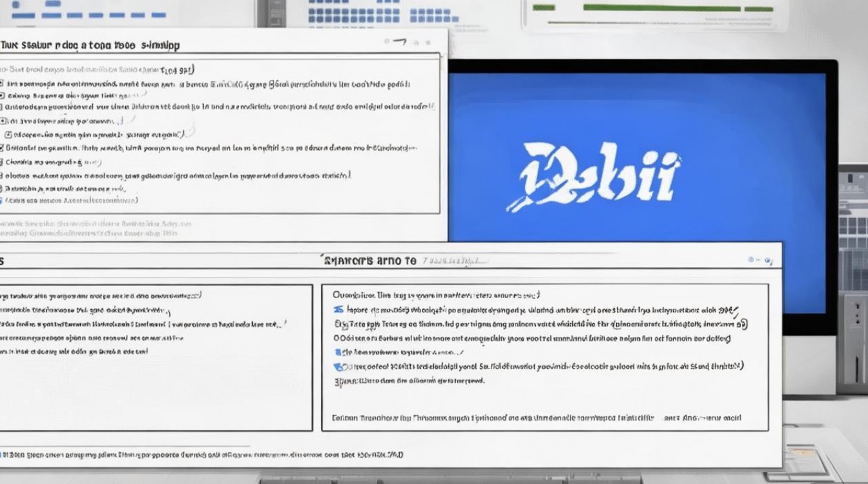Click the bold title text of the upper window

[90, 46]
